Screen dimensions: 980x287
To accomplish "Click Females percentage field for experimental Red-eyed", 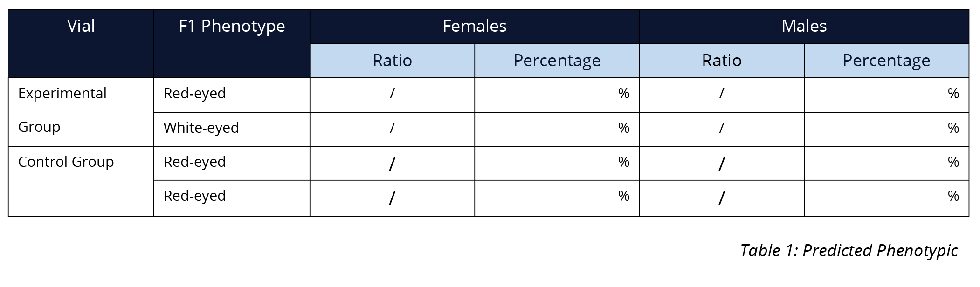I will (557, 95).
